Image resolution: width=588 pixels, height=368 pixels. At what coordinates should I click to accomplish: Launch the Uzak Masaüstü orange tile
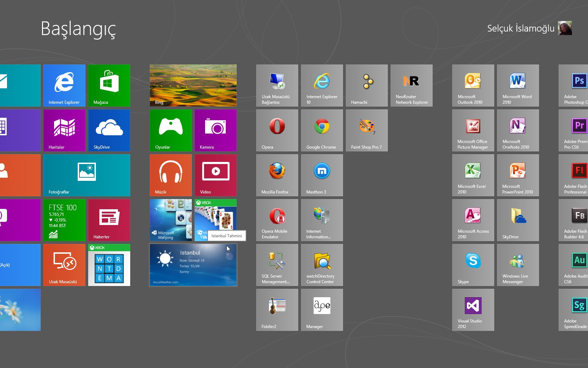pos(64,265)
